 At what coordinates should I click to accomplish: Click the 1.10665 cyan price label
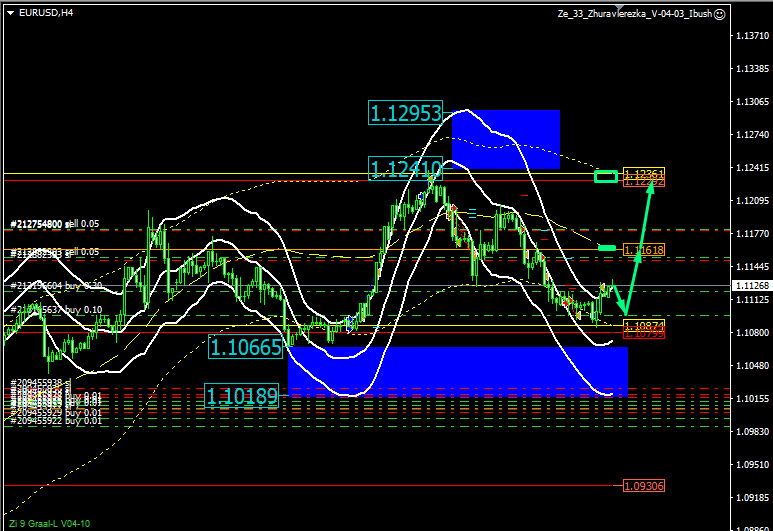tap(245, 347)
